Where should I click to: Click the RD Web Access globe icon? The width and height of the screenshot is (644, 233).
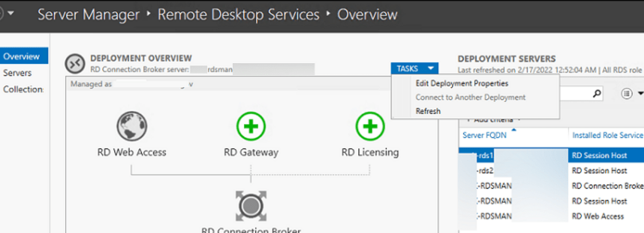[x=132, y=126]
